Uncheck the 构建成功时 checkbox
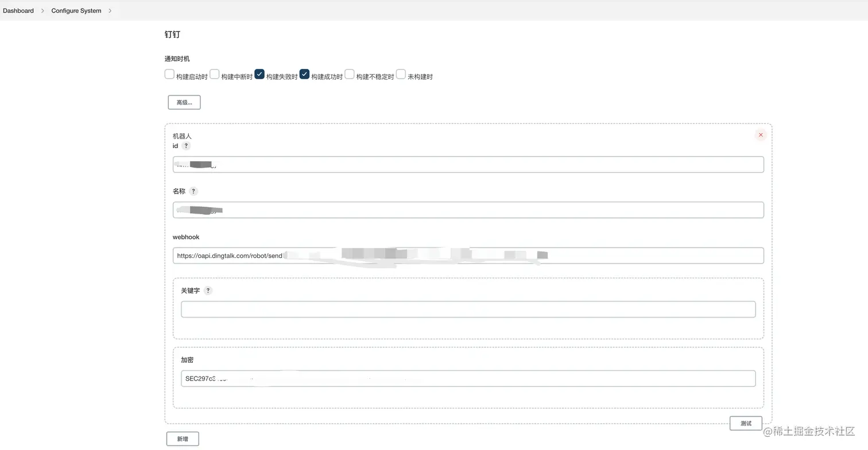 304,74
